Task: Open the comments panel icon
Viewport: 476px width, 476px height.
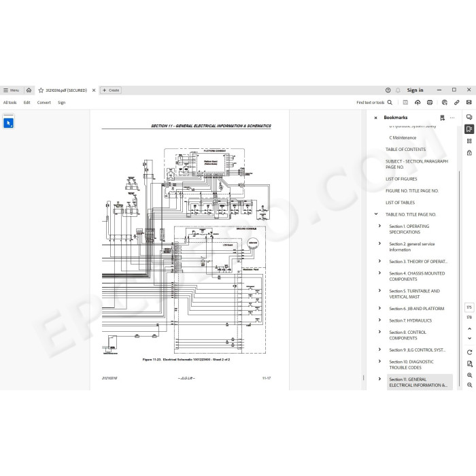Action: pyautogui.click(x=469, y=117)
